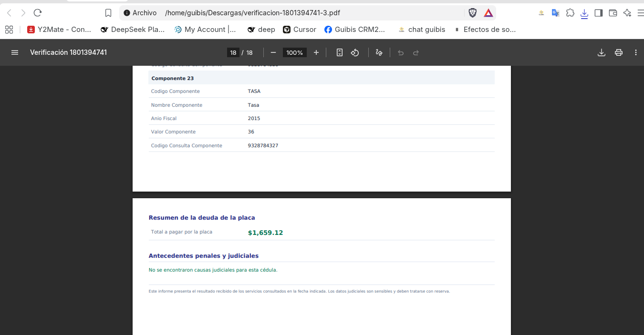This screenshot has width=644, height=335.
Task: Open Brave Rewards triangle icon
Action: point(488,13)
